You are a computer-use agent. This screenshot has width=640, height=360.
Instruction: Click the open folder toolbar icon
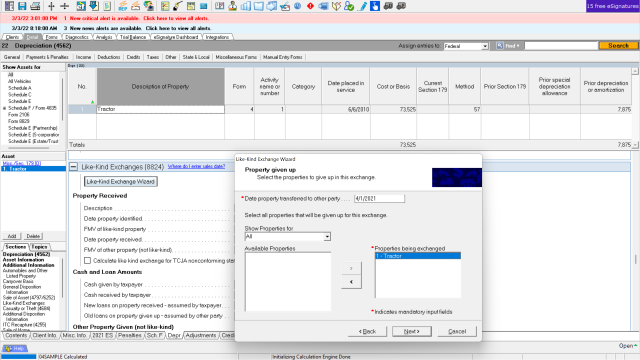pos(258,6)
